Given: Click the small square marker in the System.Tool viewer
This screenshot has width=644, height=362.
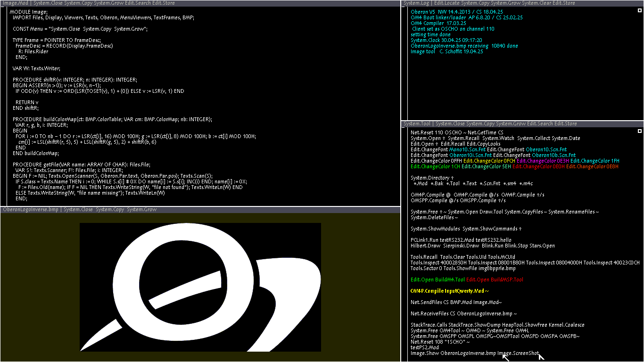Looking at the screenshot, I should click(640, 131).
